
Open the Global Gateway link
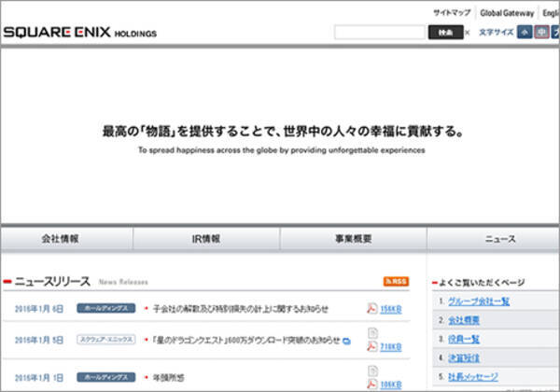pyautogui.click(x=507, y=13)
